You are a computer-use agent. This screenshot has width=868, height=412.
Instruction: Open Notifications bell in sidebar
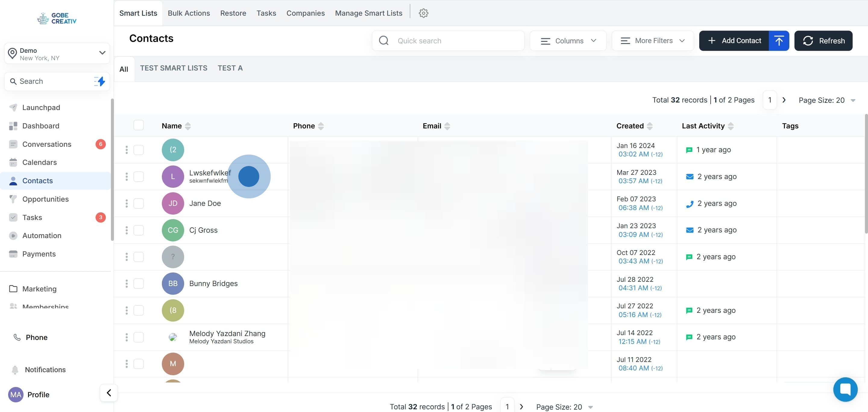pos(15,370)
